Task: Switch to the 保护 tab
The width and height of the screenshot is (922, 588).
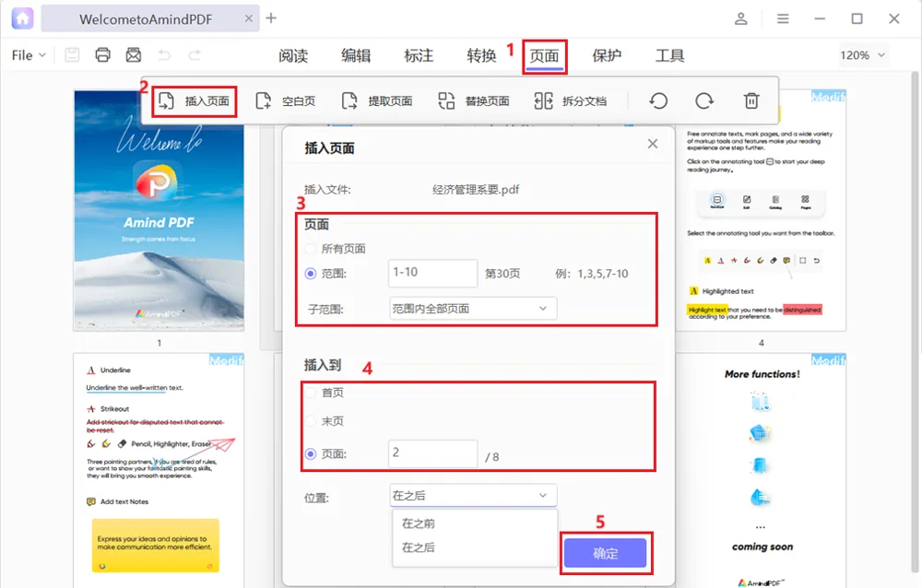Action: (x=607, y=55)
